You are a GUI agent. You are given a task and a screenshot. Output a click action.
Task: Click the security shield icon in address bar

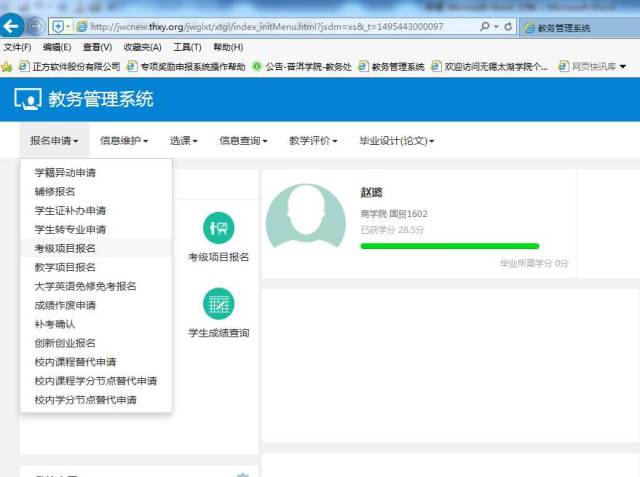tap(58, 27)
